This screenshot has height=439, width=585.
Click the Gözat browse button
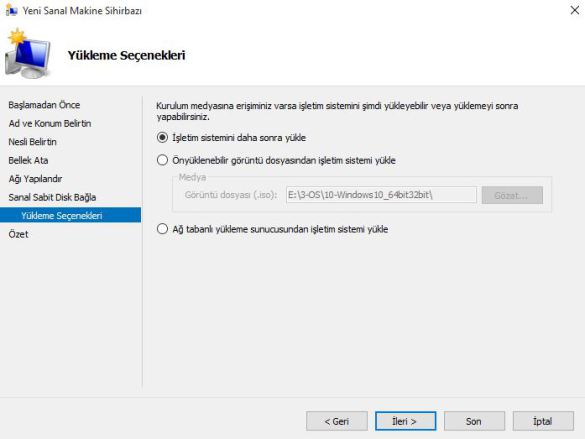coord(512,195)
